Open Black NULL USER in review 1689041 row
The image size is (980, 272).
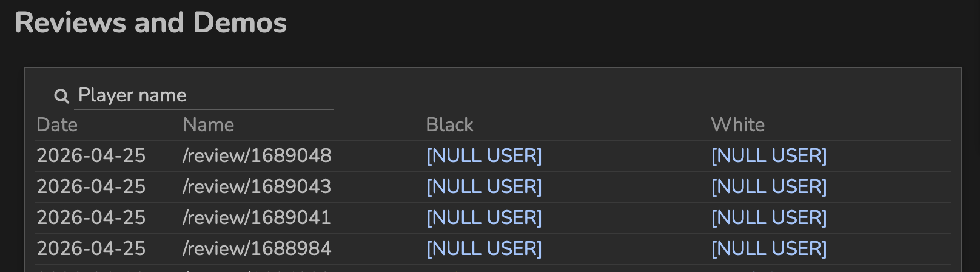484,218
